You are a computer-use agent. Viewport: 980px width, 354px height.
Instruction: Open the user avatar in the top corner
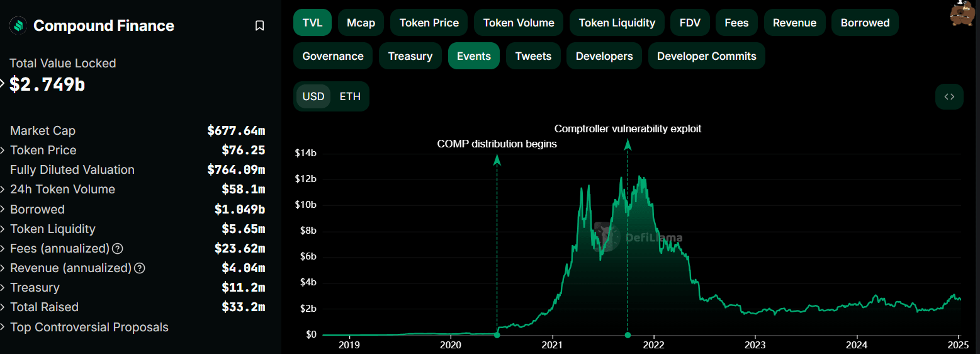click(x=963, y=13)
